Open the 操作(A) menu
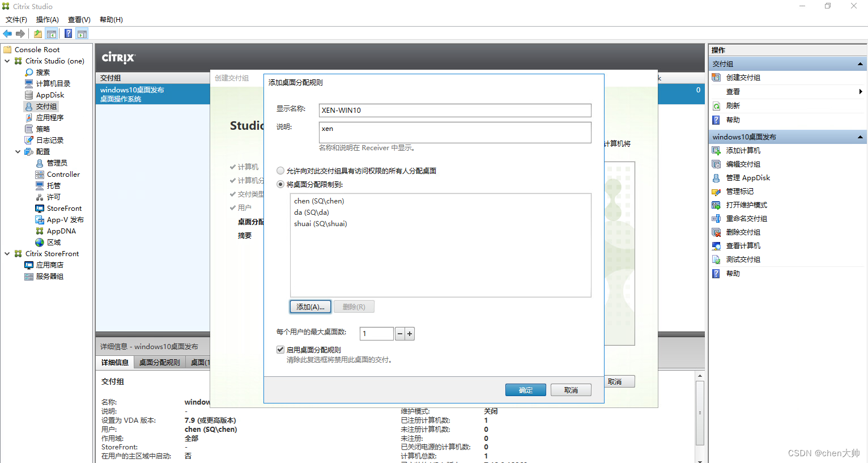Screen dimensions: 868x463 tap(48, 20)
